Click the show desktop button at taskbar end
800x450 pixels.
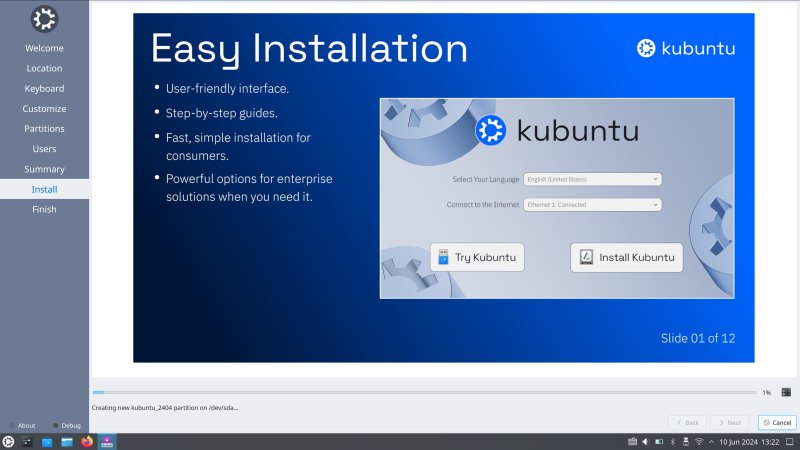point(790,442)
